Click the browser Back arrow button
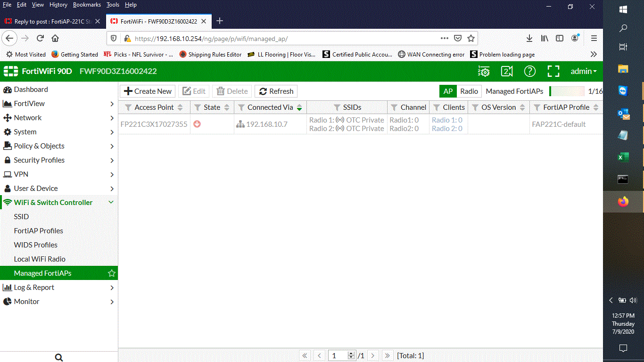 [x=10, y=38]
